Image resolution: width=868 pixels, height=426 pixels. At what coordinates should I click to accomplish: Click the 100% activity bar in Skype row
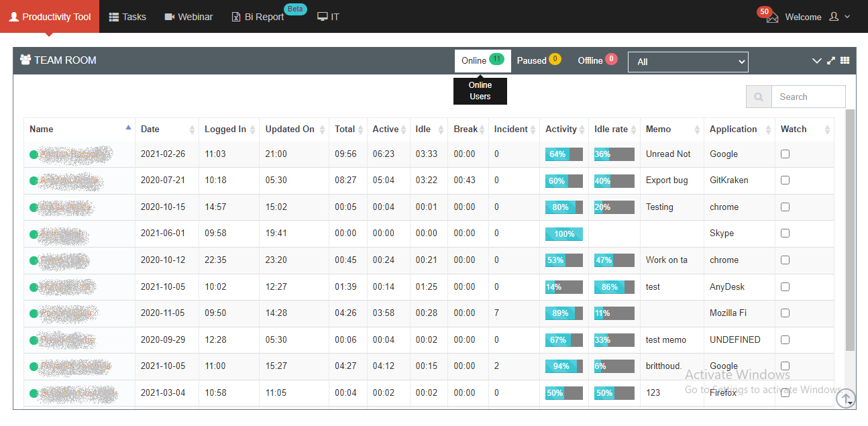coord(564,234)
